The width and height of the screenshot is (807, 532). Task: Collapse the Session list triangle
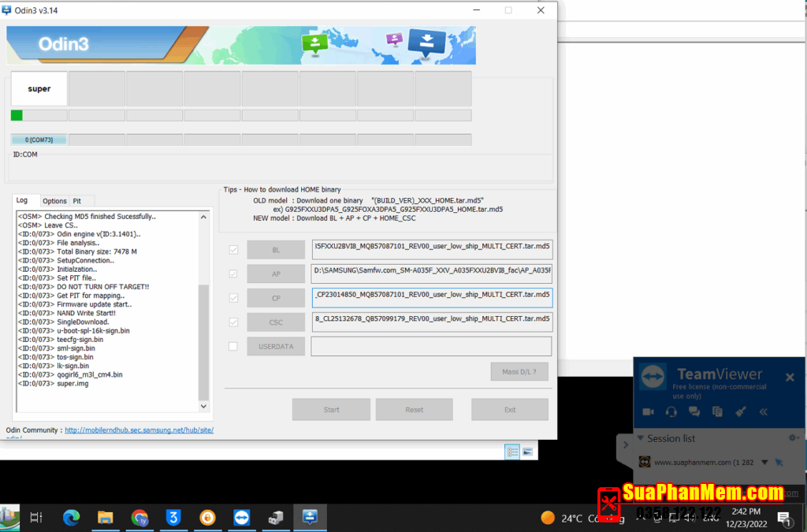[641, 438]
